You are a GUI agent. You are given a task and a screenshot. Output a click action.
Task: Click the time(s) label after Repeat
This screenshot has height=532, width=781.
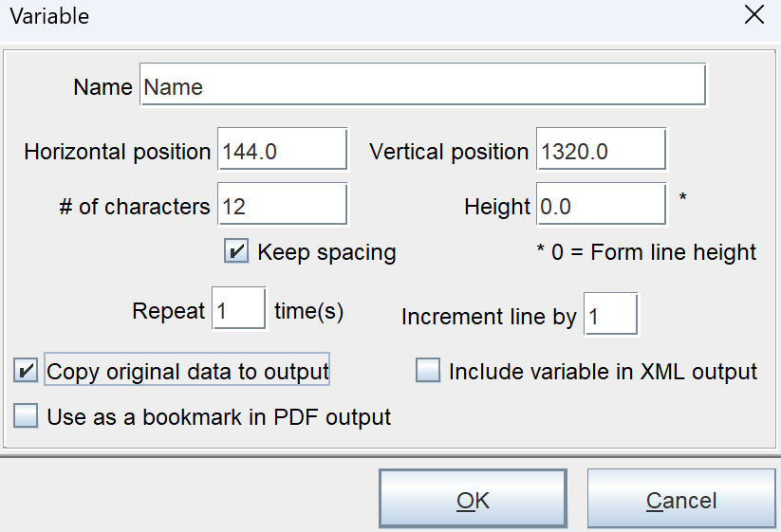point(308,310)
